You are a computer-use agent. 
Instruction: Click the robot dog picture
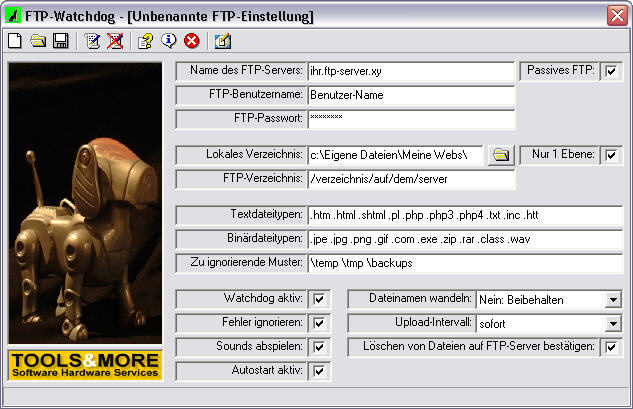tap(85, 203)
